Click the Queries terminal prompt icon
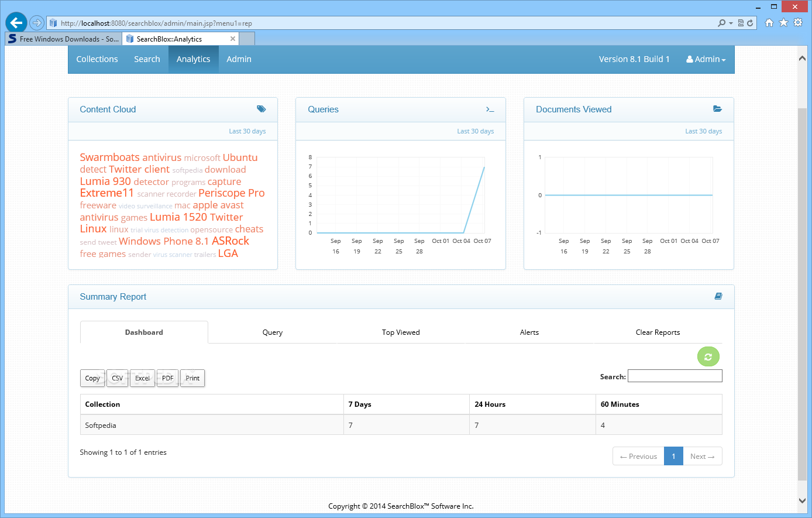 pyautogui.click(x=490, y=109)
